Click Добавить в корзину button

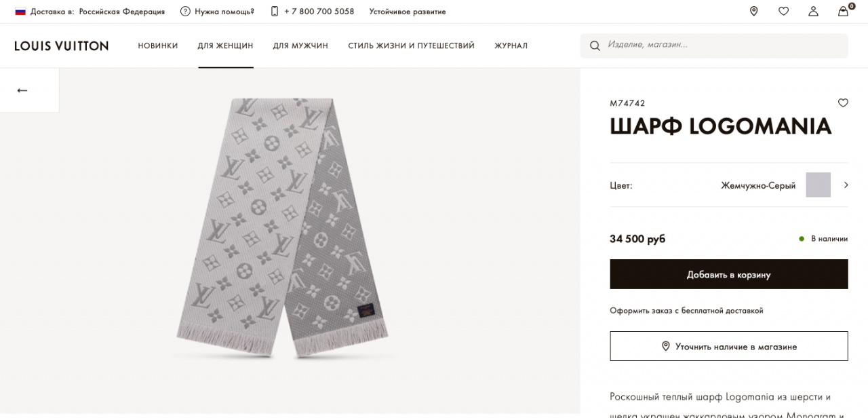728,275
